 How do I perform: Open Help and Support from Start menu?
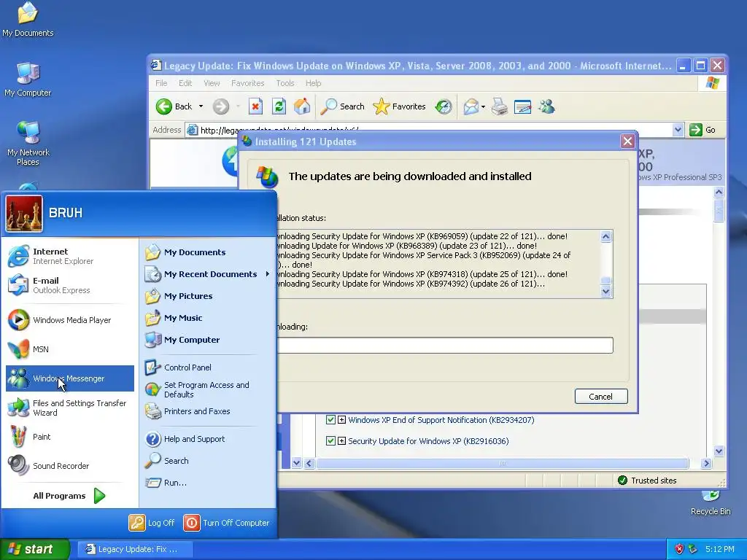[208, 439]
